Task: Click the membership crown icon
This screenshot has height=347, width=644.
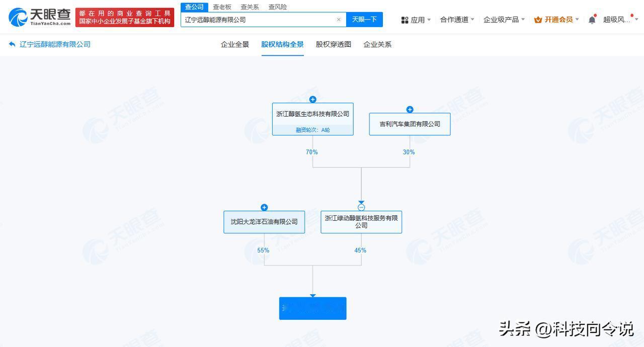Action: coord(538,20)
